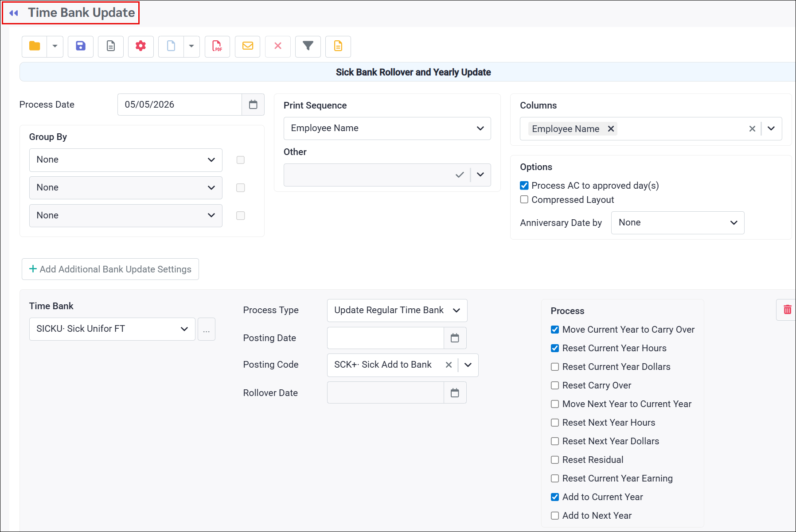
Task: Enable Compressed Layout checkbox
Action: pos(524,200)
